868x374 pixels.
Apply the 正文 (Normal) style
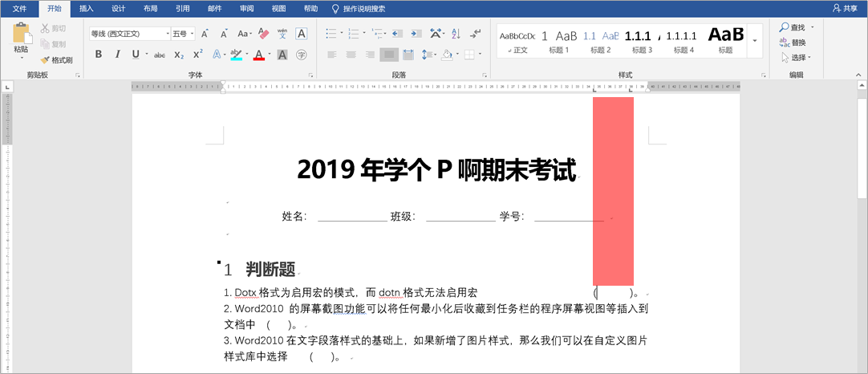click(517, 41)
